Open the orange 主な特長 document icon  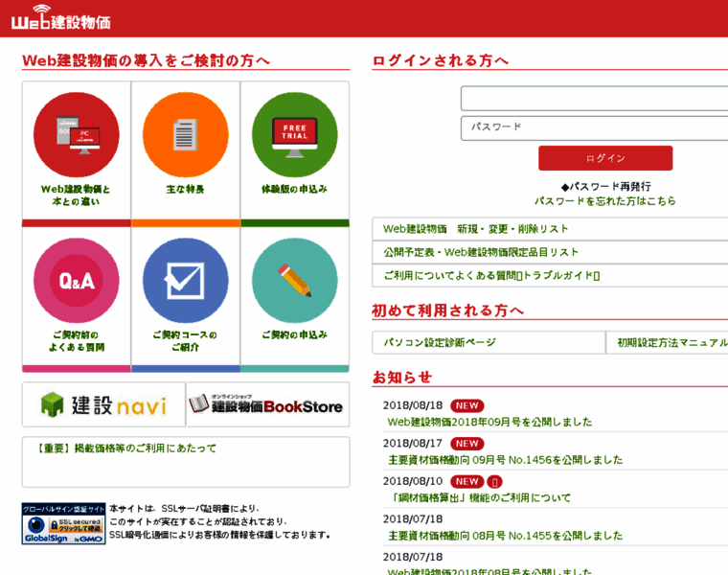185,134
